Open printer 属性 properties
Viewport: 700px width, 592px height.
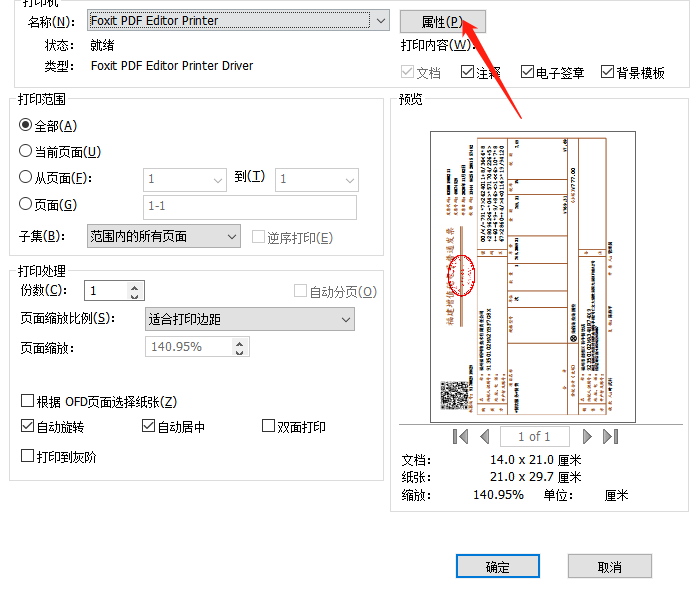[442, 21]
